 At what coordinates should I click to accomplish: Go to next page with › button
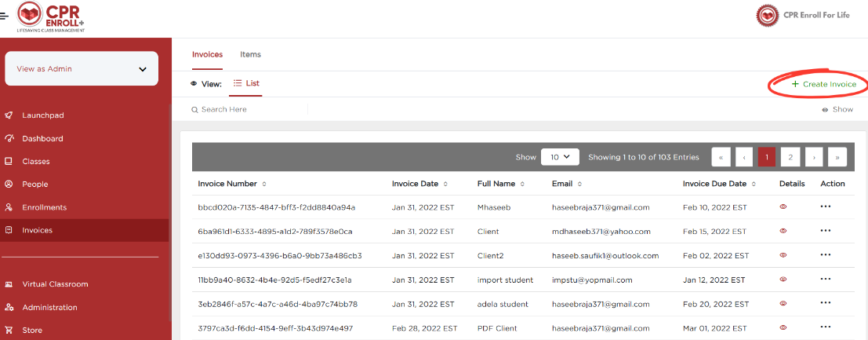point(814,157)
